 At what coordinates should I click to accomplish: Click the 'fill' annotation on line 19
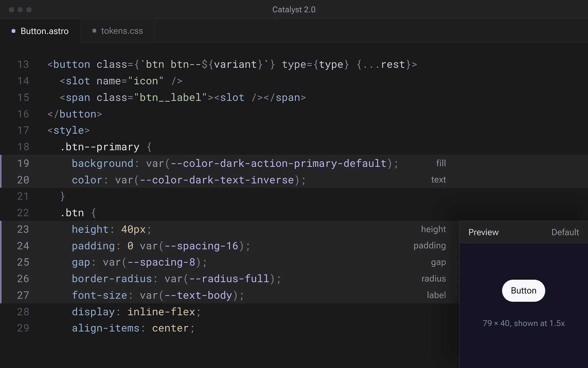click(441, 163)
